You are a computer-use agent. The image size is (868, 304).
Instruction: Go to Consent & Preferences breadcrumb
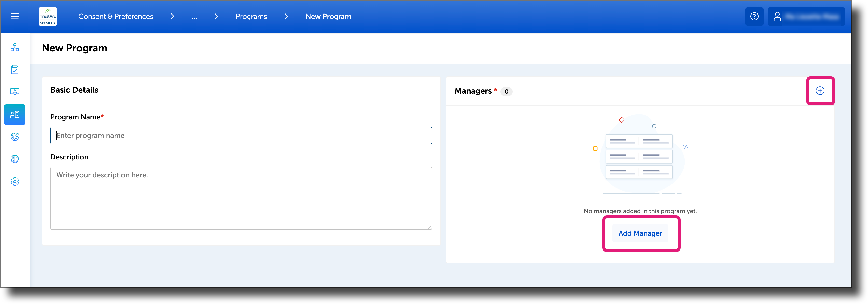[116, 17]
